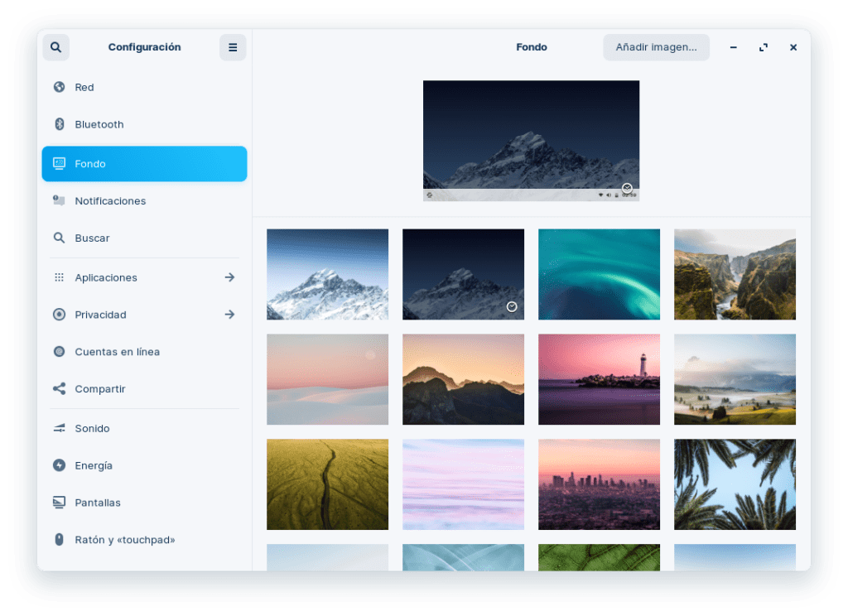Select the lighthouse wallpaper
Image resolution: width=848 pixels, height=616 pixels.
click(599, 379)
